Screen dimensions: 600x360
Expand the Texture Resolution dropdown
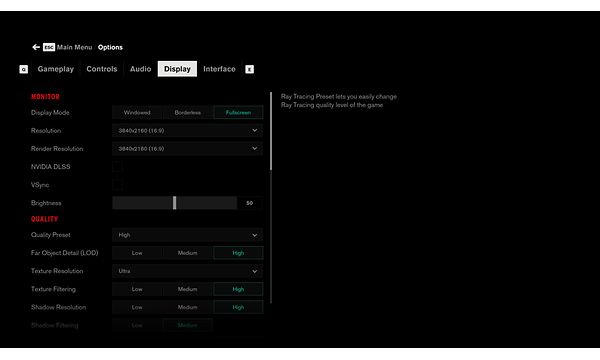click(x=188, y=271)
